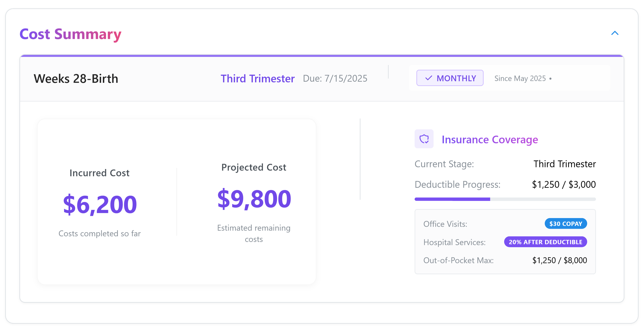
Task: Click Estimated remaining costs caption
Action: coord(254,233)
